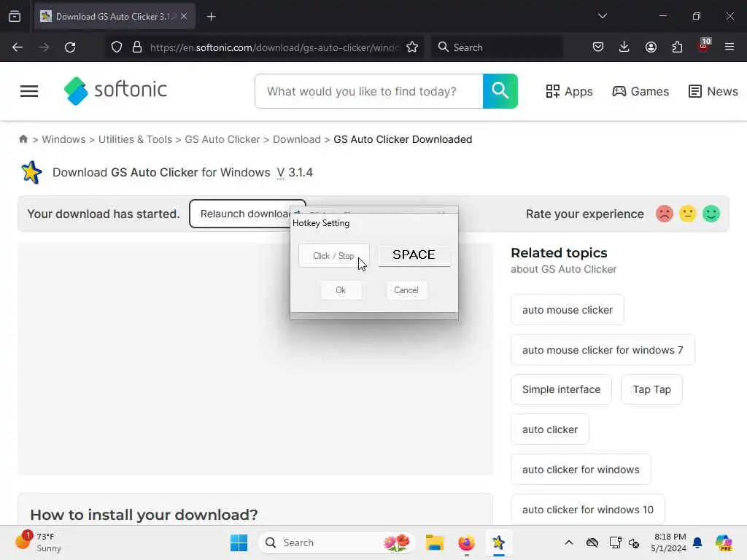
Task: Switch to GS Auto Clicker taskbar icon
Action: click(498, 542)
